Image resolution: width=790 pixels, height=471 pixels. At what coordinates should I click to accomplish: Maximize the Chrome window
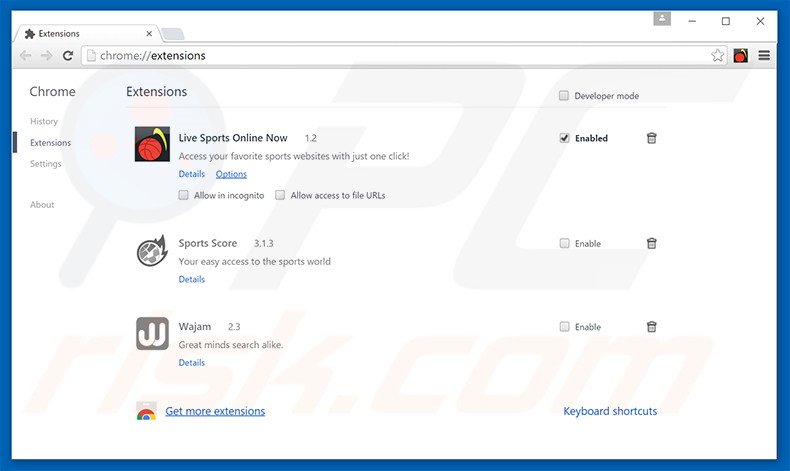(x=726, y=21)
